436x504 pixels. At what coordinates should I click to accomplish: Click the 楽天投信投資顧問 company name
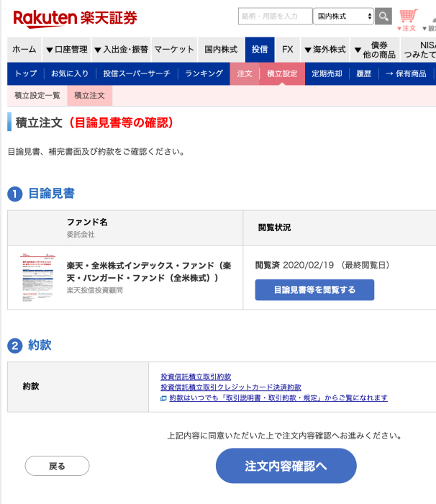pos(94,290)
